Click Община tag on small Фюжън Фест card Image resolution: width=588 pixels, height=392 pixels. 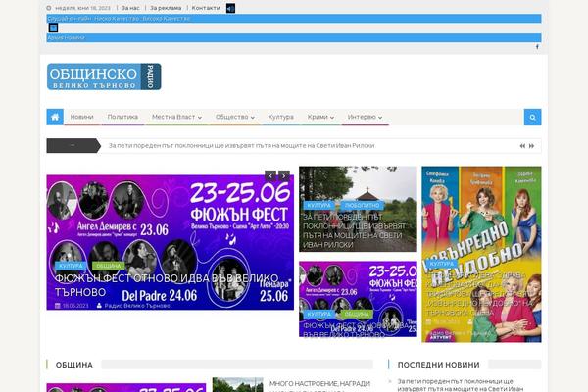pyautogui.click(x=357, y=314)
